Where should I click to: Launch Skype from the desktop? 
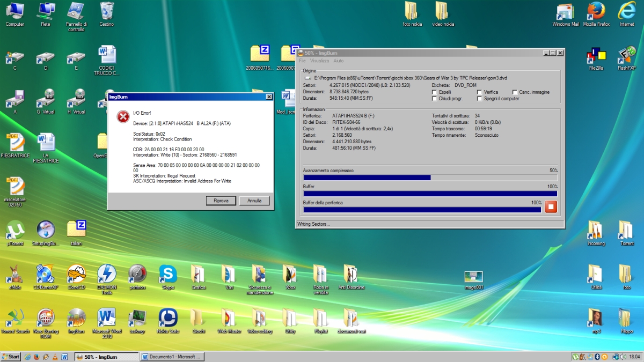point(168,277)
